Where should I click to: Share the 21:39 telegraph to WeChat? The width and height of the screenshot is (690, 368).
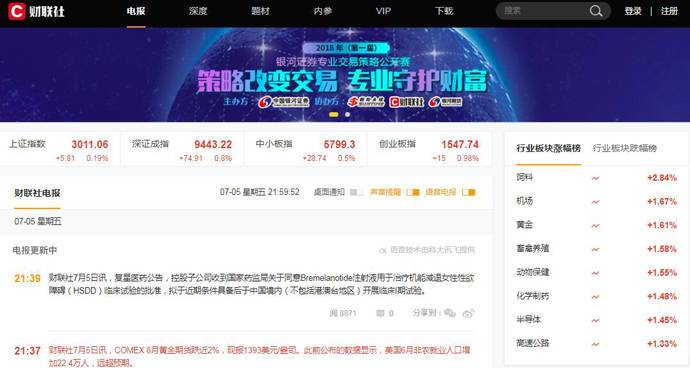pos(450,313)
